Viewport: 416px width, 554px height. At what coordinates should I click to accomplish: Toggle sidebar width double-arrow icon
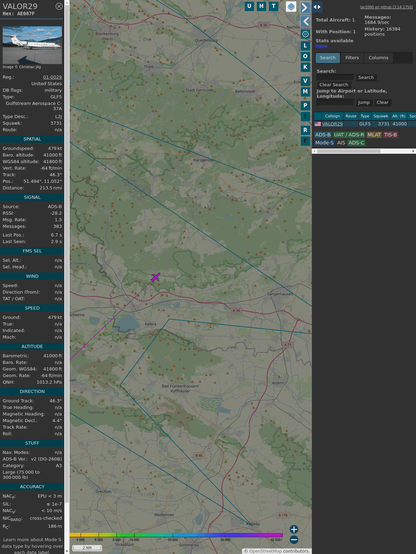click(317, 7)
